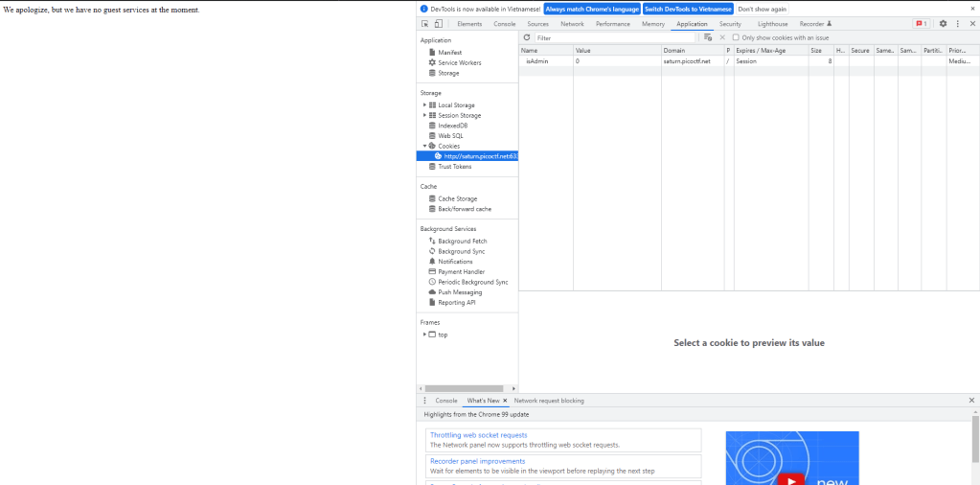Expand the top frame node
The height and width of the screenshot is (485, 980).
[424, 335]
